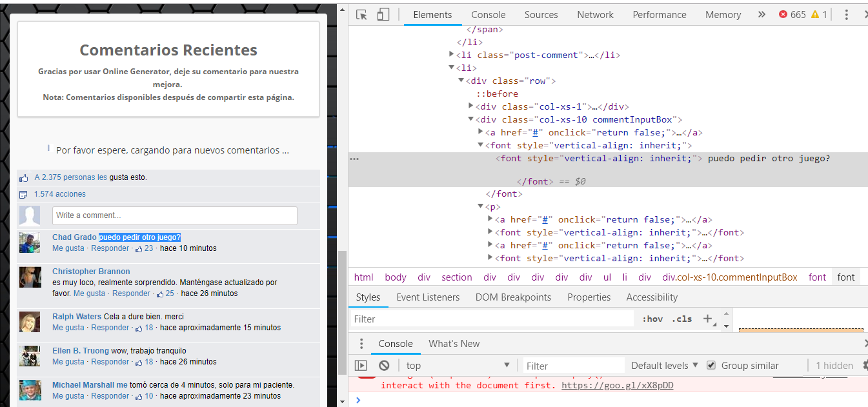
Task: Click the highlighted text puedo pedir otro juego?
Action: click(x=140, y=237)
